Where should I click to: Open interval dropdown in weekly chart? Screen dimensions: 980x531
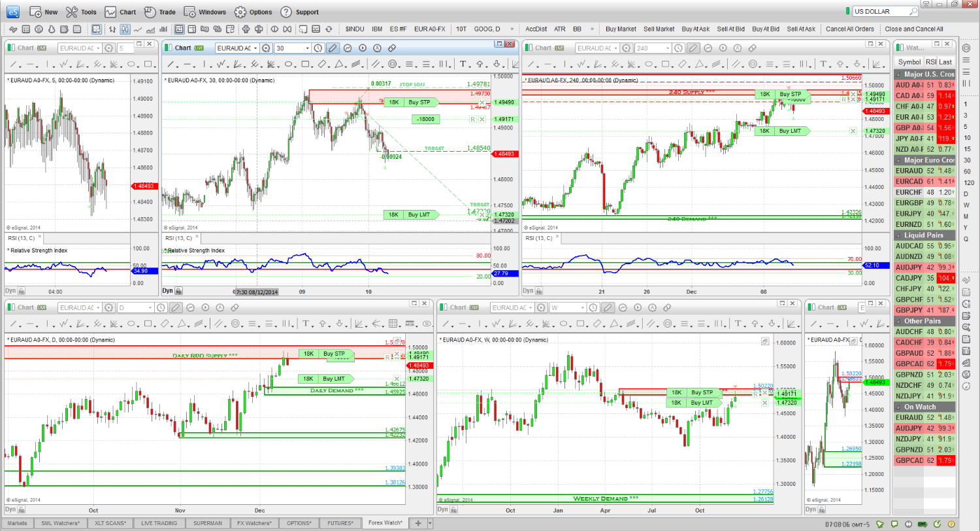pyautogui.click(x=581, y=307)
